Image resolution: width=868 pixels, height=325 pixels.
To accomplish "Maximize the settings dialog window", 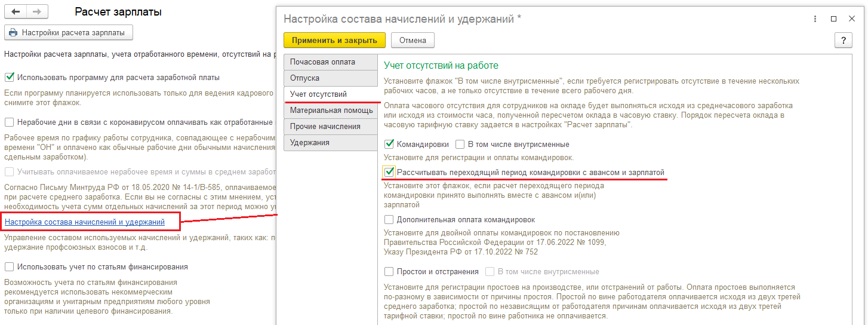I will [834, 19].
